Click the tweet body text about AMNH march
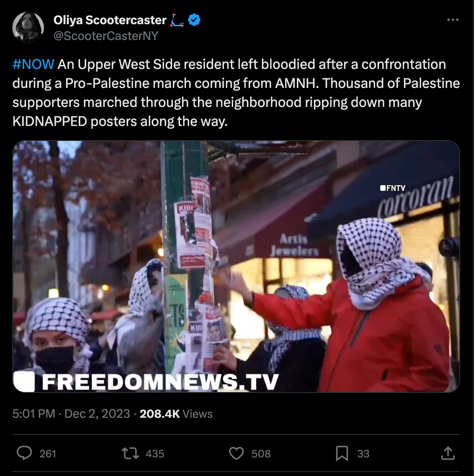Viewport: 474px width, 476px height. click(x=236, y=93)
